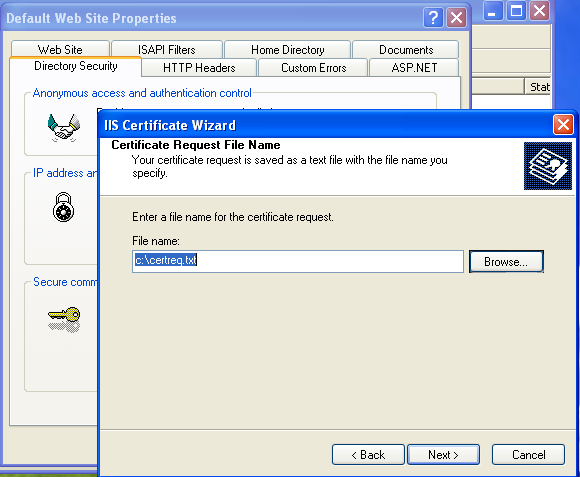
Task: Click the certificate stack icon in wizard header
Action: (548, 166)
